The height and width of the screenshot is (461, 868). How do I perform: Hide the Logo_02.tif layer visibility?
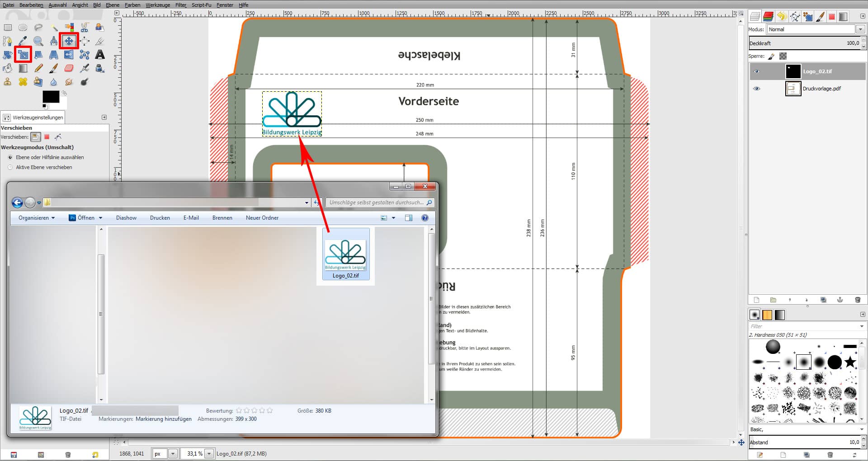coord(756,71)
